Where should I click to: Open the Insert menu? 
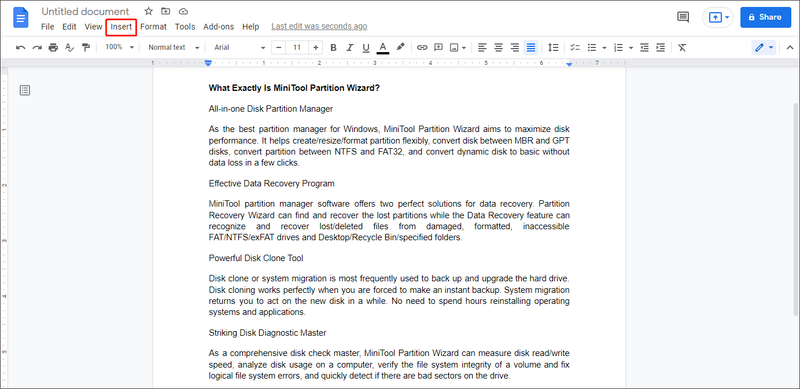click(x=121, y=27)
